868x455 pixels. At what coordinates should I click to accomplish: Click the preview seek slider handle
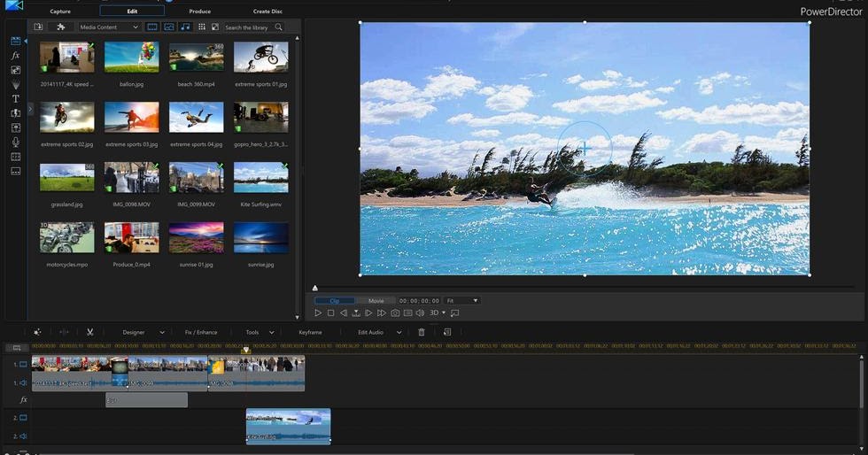pos(315,288)
